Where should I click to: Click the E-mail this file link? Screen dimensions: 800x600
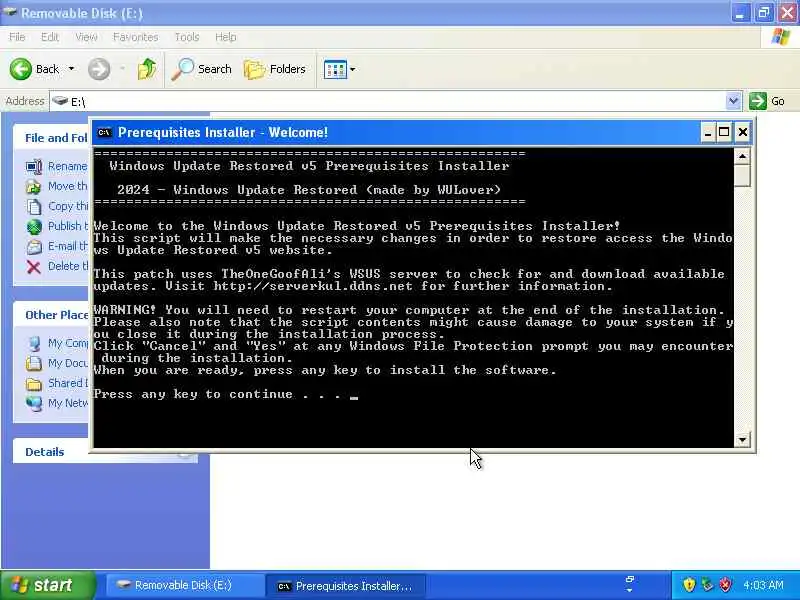(x=67, y=246)
